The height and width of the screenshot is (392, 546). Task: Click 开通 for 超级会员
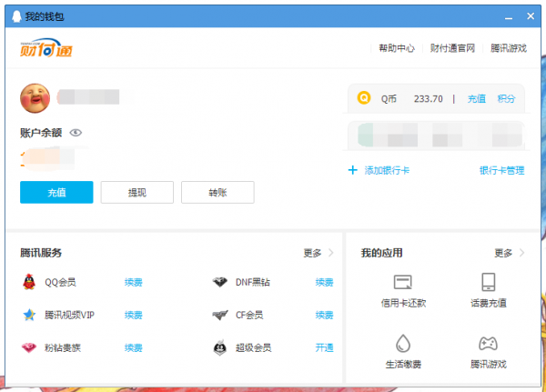[324, 347]
